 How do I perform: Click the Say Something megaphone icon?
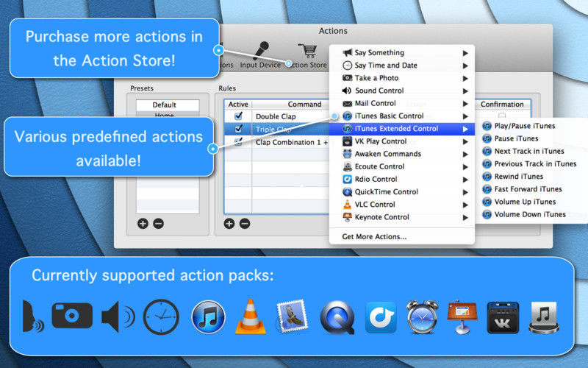click(x=347, y=52)
